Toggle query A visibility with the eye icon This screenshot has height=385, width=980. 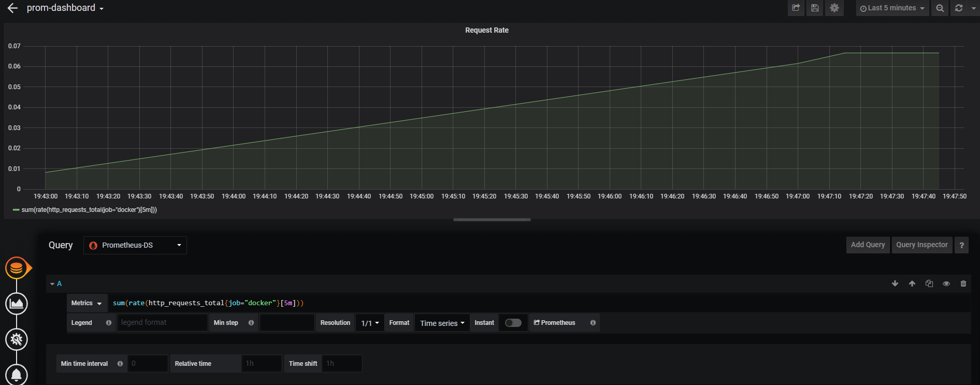point(946,283)
